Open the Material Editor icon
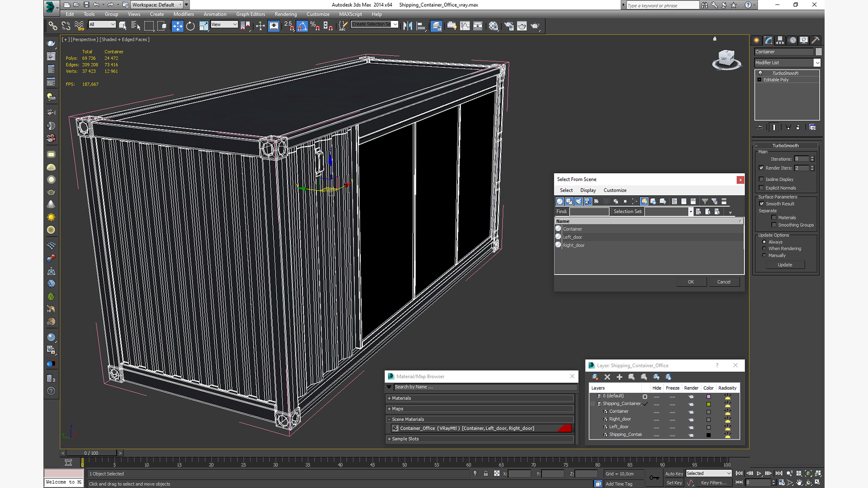 (x=493, y=26)
